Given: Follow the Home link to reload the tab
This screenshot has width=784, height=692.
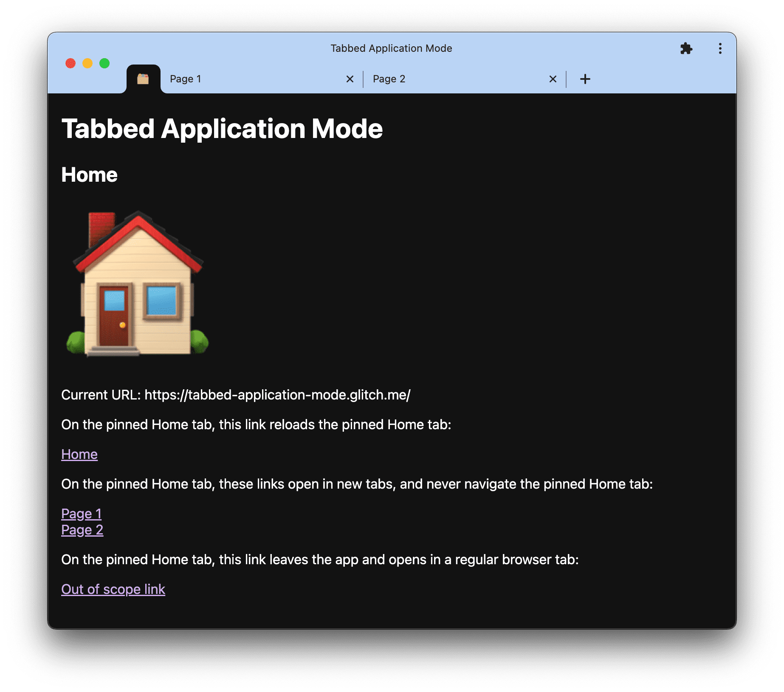Looking at the screenshot, I should coord(79,454).
